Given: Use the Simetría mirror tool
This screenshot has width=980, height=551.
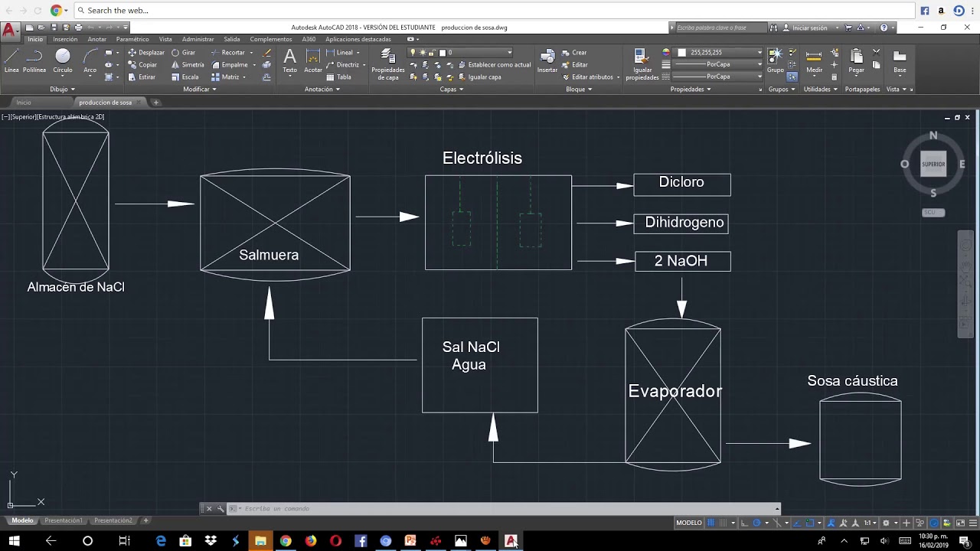Looking at the screenshot, I should click(x=188, y=65).
